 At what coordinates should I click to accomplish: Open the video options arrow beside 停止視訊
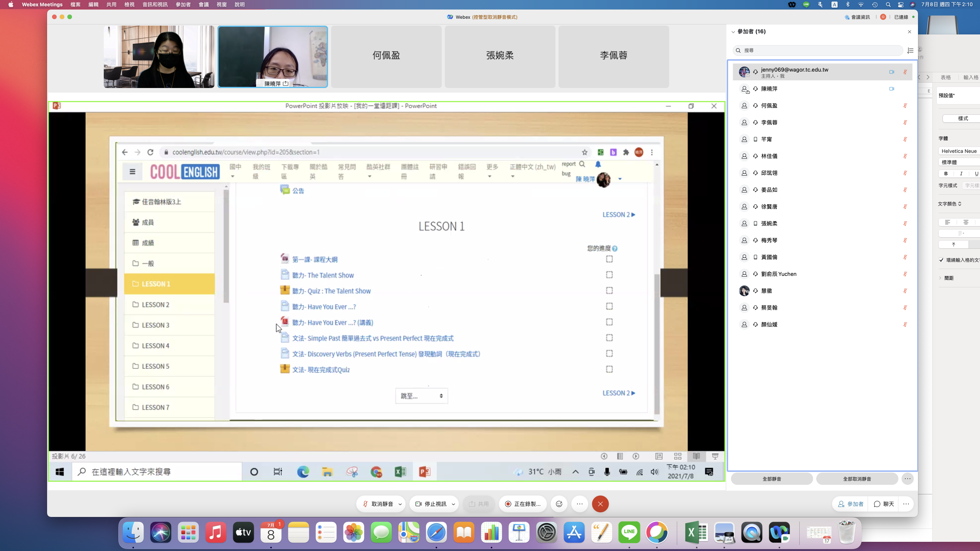pos(453,504)
